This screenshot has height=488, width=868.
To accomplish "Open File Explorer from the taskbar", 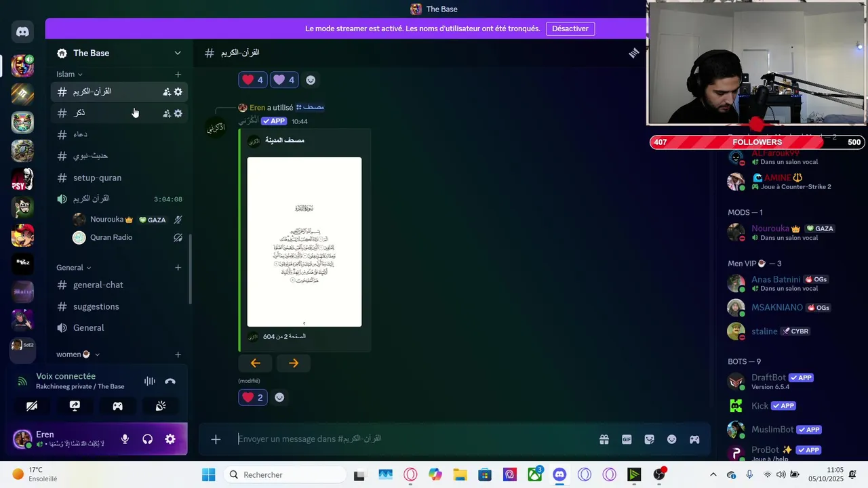I will click(x=460, y=474).
